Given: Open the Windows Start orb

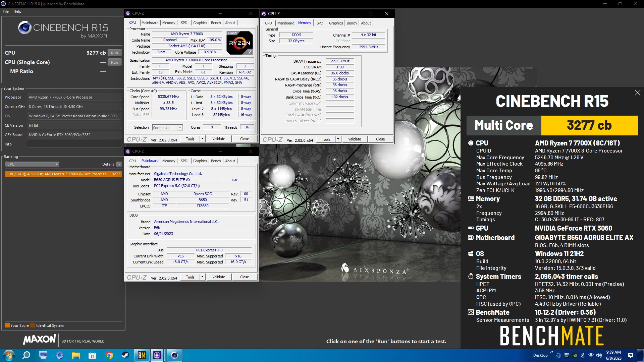Looking at the screenshot, I should pos(9,355).
